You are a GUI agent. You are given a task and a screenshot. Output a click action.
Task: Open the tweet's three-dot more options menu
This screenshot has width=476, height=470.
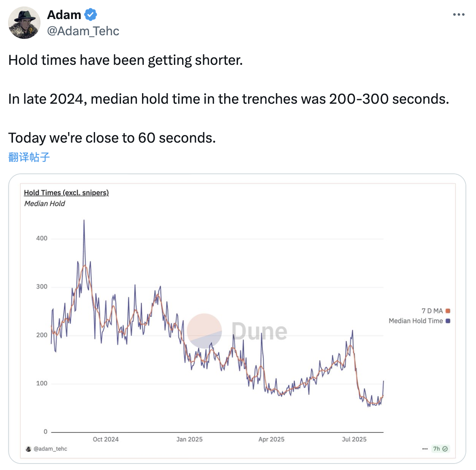[x=459, y=14]
